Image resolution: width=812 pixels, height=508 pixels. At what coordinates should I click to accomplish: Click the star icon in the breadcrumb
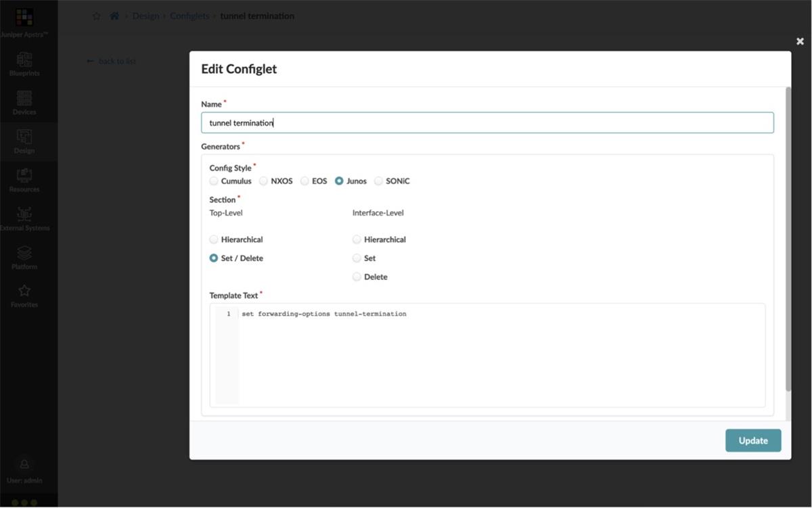point(96,16)
